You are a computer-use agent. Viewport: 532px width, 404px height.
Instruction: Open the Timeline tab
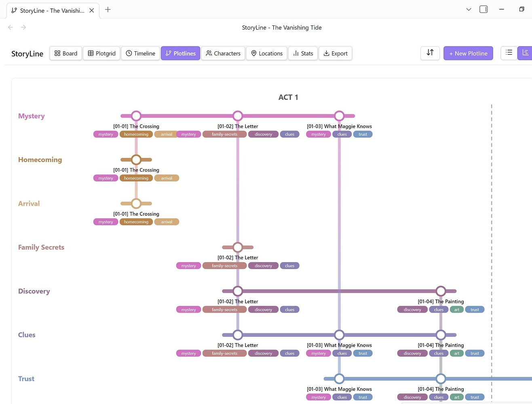point(140,53)
